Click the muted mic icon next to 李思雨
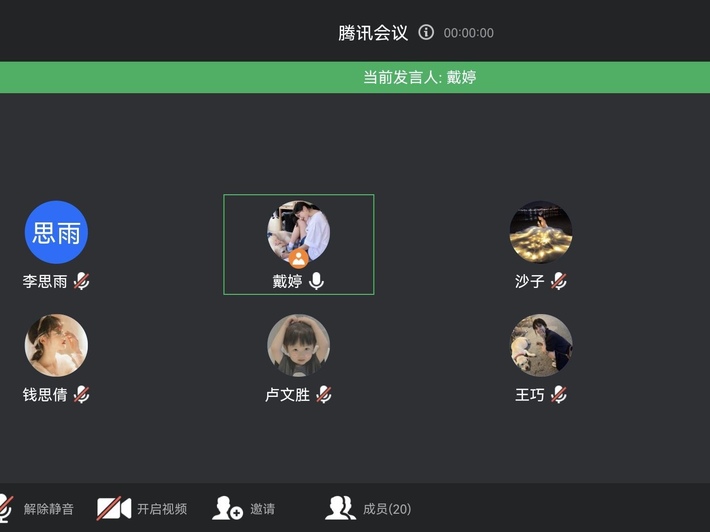 coord(82,281)
